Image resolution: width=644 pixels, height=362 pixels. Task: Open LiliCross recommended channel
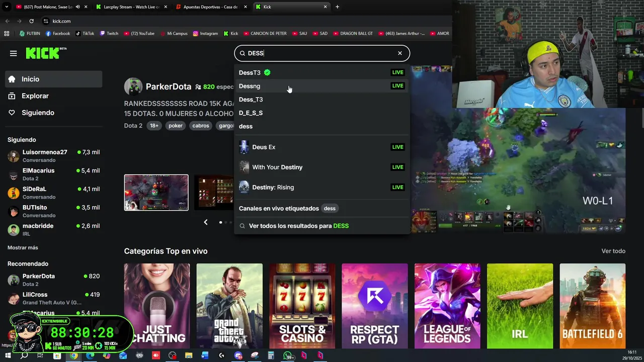(x=54, y=298)
